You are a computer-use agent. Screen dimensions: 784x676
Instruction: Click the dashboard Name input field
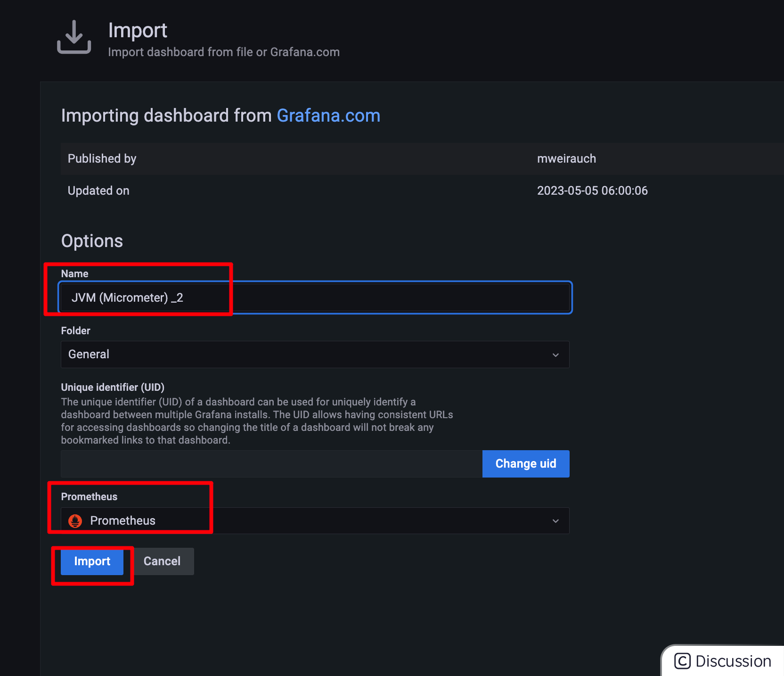tap(315, 297)
